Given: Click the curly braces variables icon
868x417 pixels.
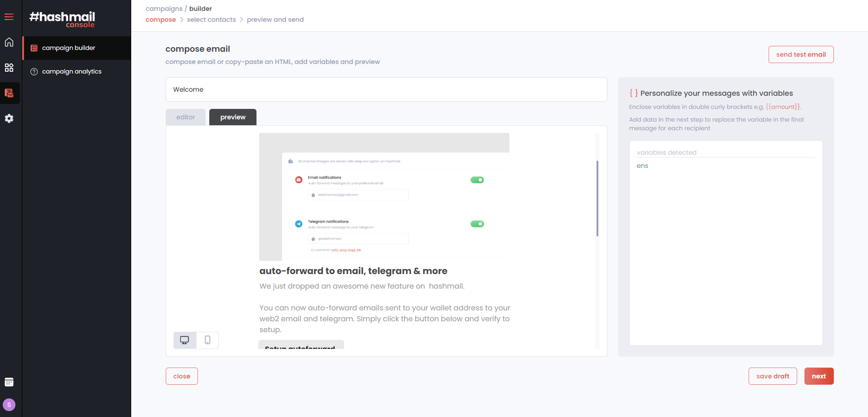Looking at the screenshot, I should [633, 93].
